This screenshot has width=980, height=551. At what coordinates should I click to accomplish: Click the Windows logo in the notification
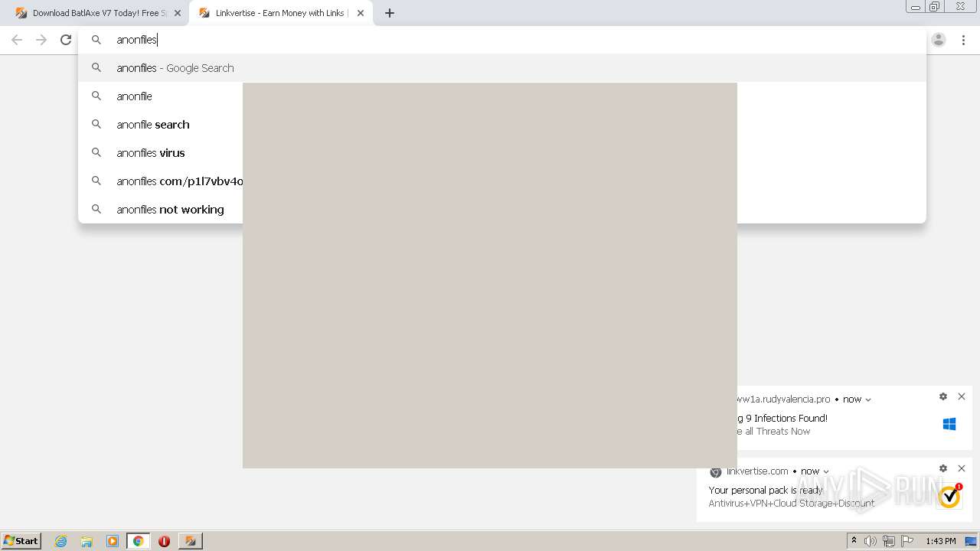pyautogui.click(x=949, y=424)
